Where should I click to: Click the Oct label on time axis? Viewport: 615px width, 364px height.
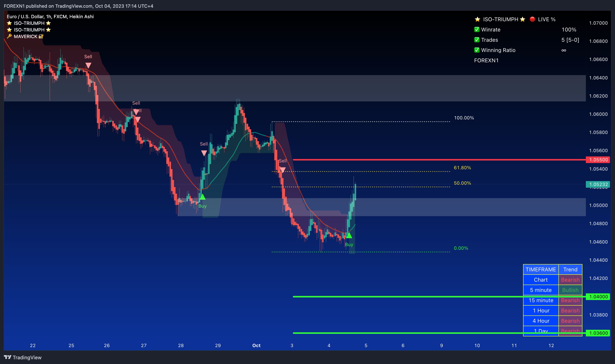[256, 345]
